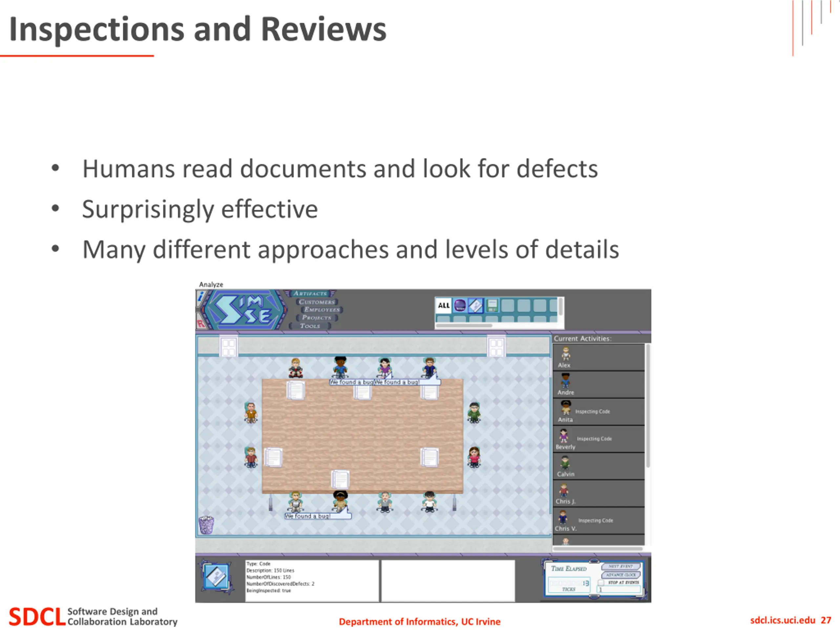Viewport: 840px width, 630px height.
Task: Select Andre seated at the table
Action: (340, 367)
